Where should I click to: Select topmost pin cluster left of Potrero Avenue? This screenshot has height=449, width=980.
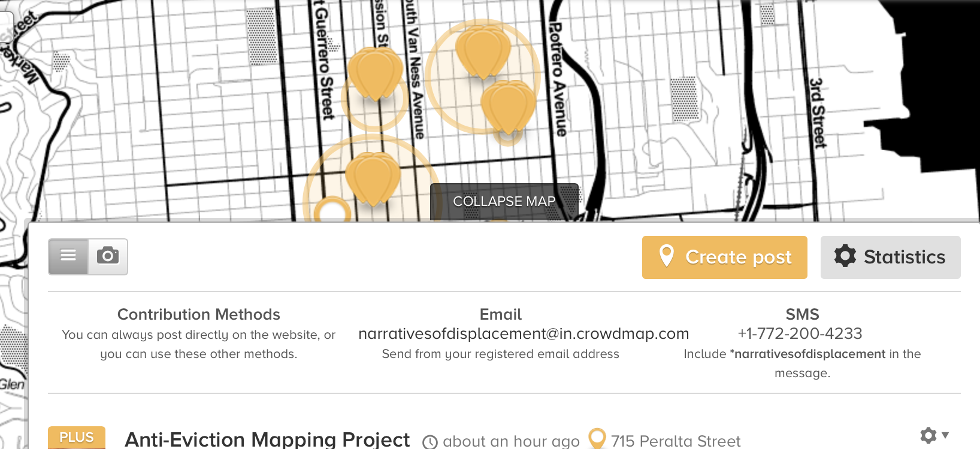482,51
